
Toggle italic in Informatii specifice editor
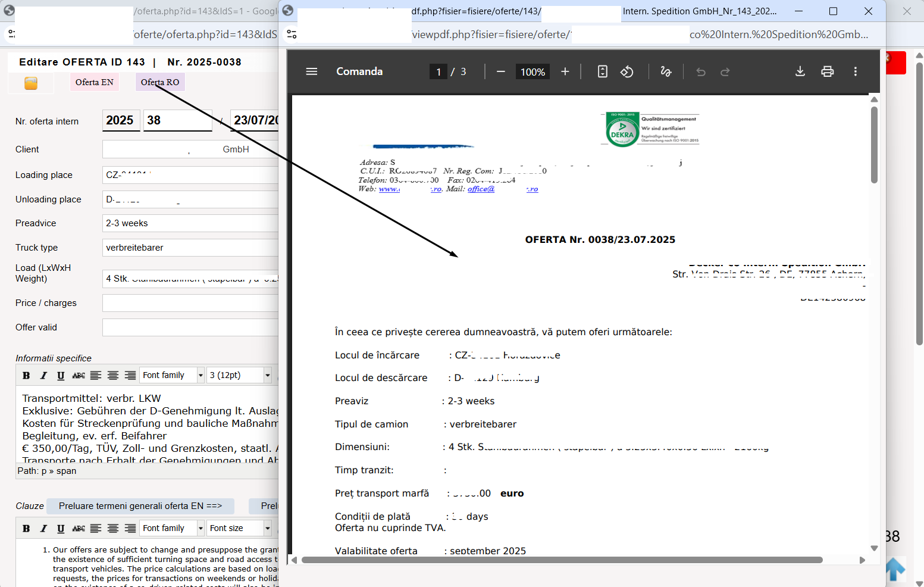tap(43, 375)
